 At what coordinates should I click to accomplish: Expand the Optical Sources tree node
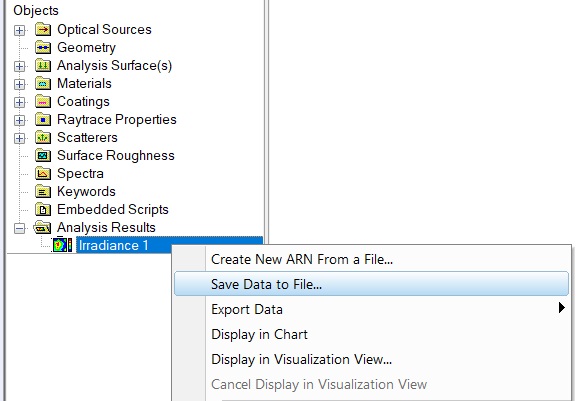pos(20,30)
